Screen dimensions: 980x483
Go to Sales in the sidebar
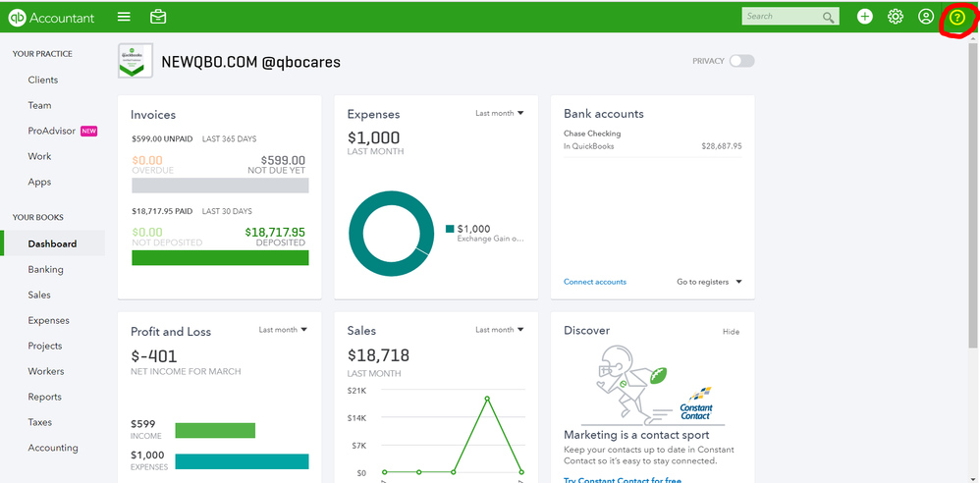point(39,295)
